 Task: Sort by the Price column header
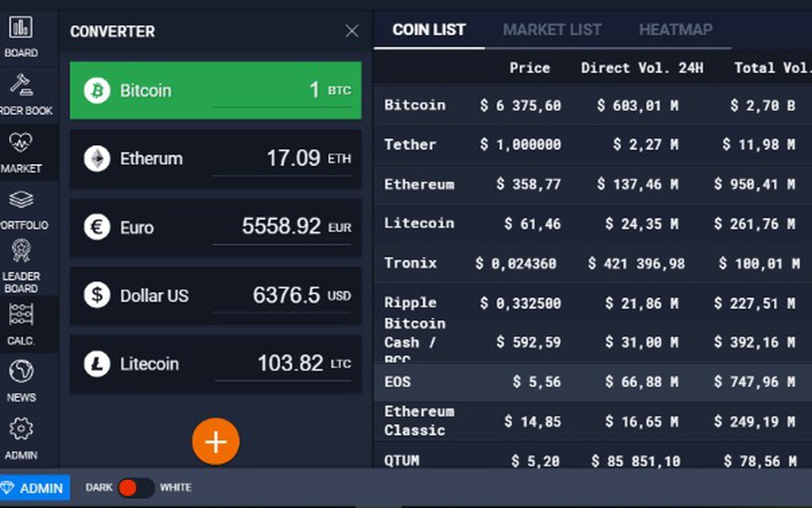(529, 68)
